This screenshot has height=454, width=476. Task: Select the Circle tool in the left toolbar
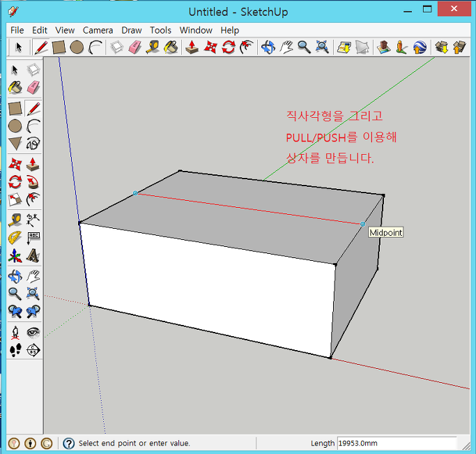pos(15,126)
